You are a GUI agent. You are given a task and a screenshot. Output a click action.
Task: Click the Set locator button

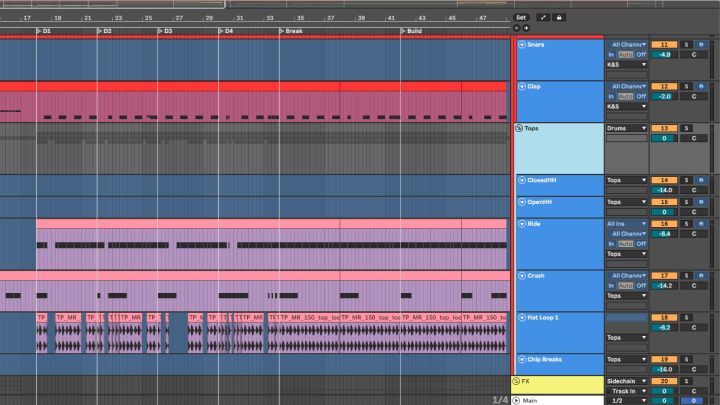point(521,17)
